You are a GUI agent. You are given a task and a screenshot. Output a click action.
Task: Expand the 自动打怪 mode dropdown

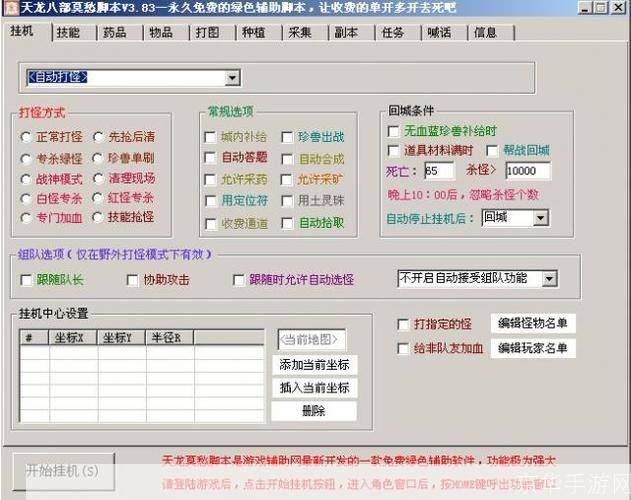click(x=232, y=77)
